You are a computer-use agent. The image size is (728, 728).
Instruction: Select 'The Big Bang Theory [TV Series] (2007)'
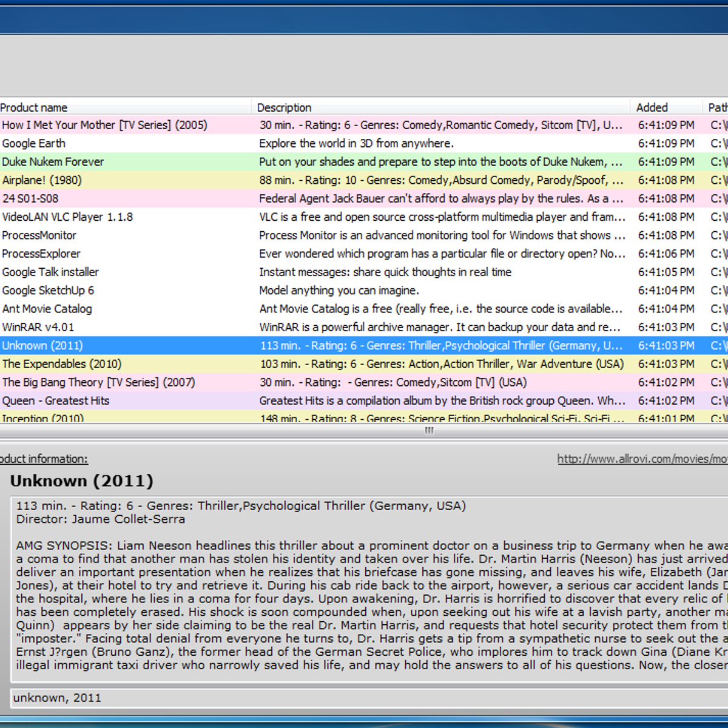pyautogui.click(x=364, y=382)
